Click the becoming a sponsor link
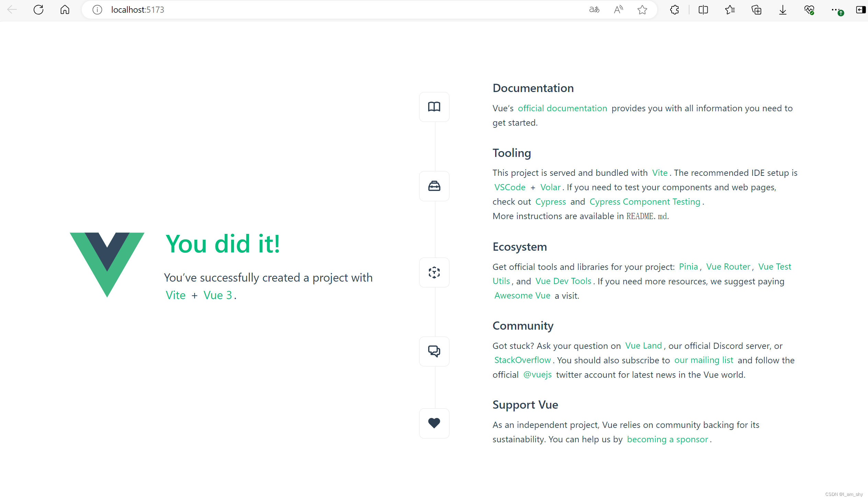This screenshot has height=500, width=868. point(667,439)
